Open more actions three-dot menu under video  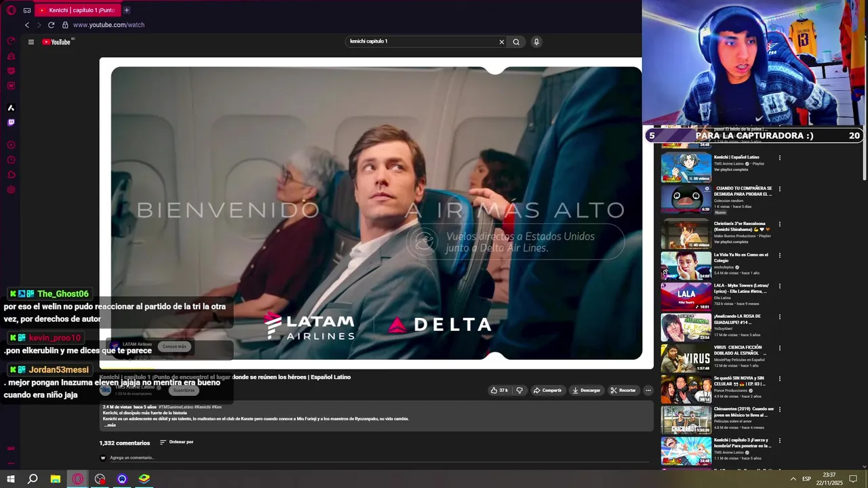648,390
